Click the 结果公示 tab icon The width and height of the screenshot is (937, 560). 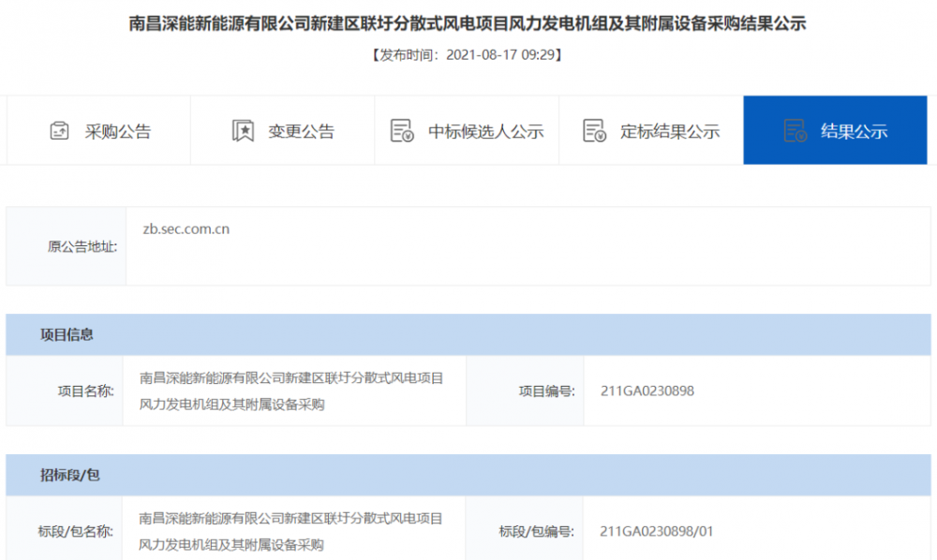(x=795, y=131)
